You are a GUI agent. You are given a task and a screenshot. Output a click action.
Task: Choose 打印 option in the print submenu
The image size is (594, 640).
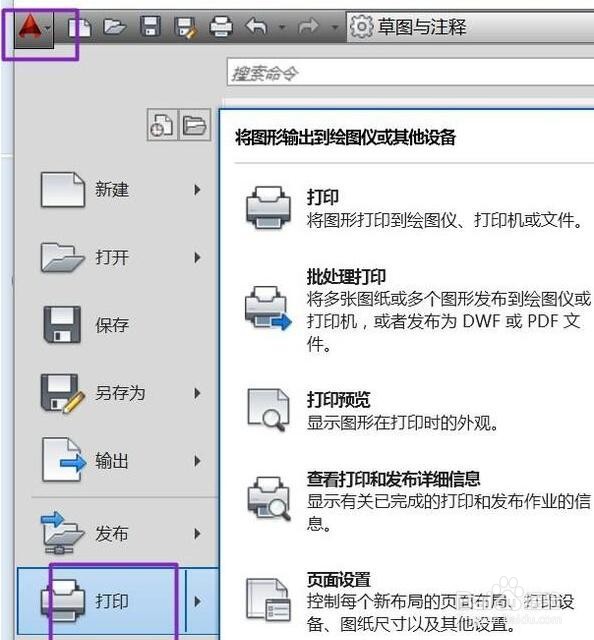point(414,209)
